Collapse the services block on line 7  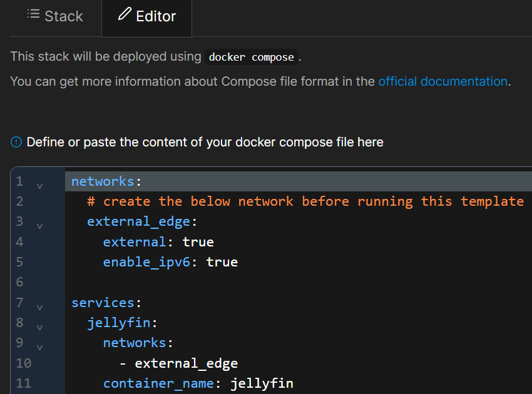point(39,307)
